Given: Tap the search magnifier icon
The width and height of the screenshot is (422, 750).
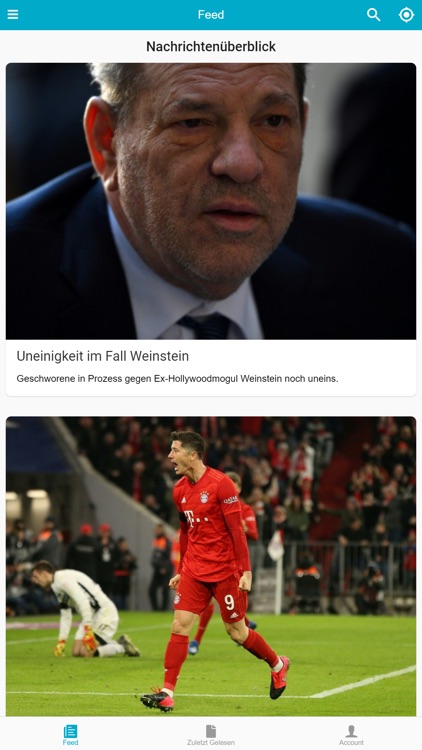Looking at the screenshot, I should (x=374, y=14).
